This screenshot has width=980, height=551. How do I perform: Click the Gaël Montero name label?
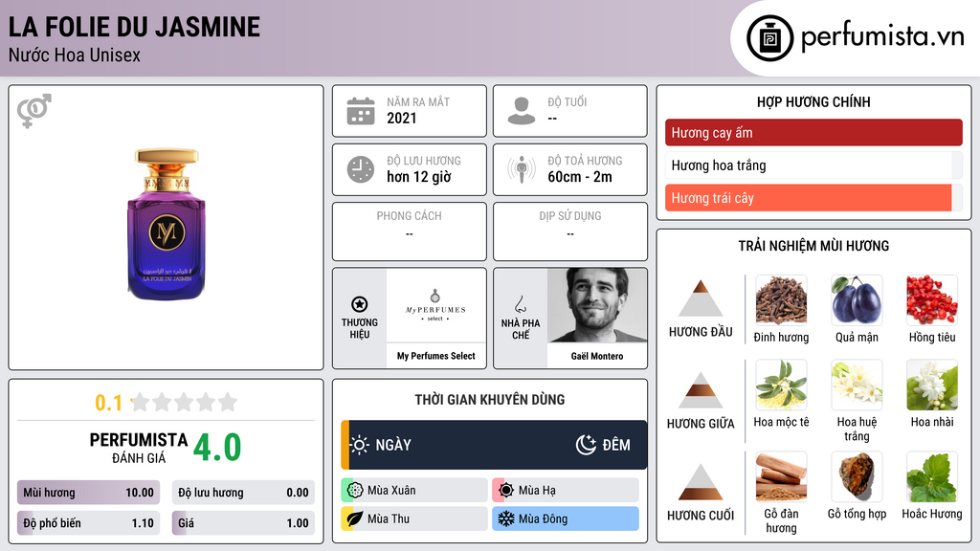(x=597, y=356)
